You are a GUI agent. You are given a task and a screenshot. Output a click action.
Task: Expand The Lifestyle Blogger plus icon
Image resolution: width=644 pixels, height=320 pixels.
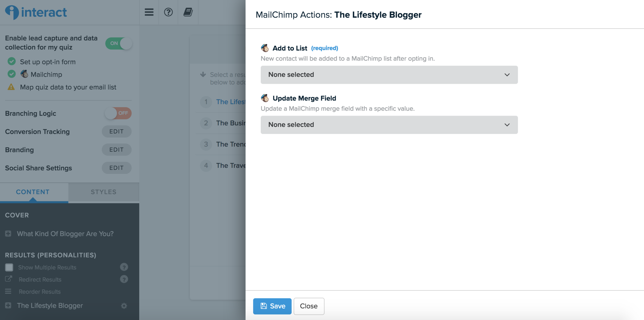8,305
